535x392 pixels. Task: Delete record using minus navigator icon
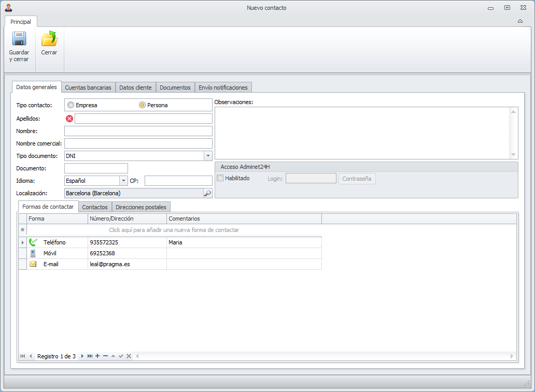point(105,356)
